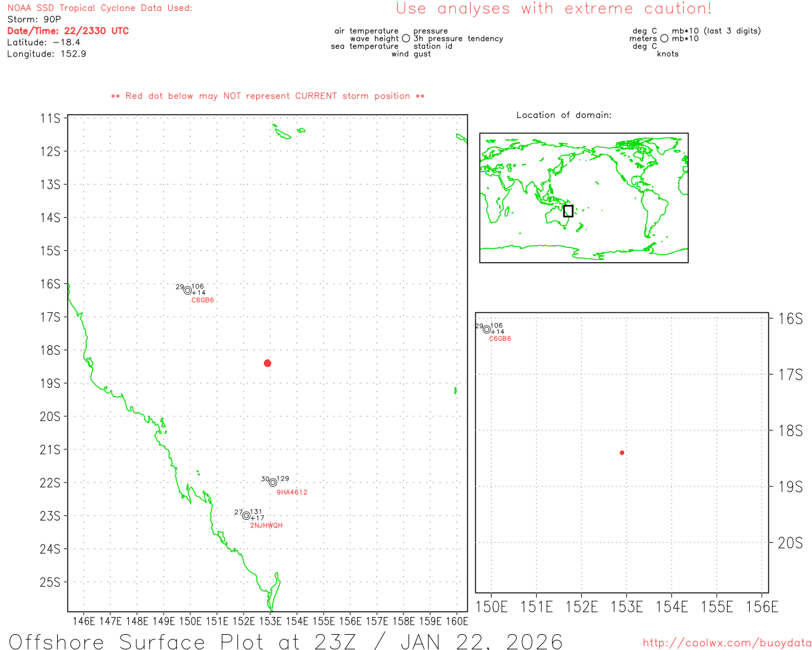Click the 146E longitude label on main map
Image resolution: width=812 pixels, height=650 pixels.
pos(84,621)
